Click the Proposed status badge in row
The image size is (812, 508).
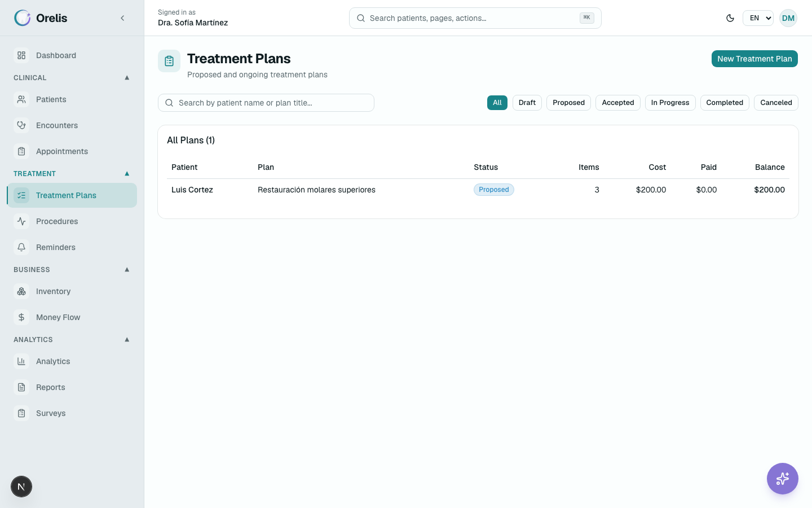[x=494, y=190]
